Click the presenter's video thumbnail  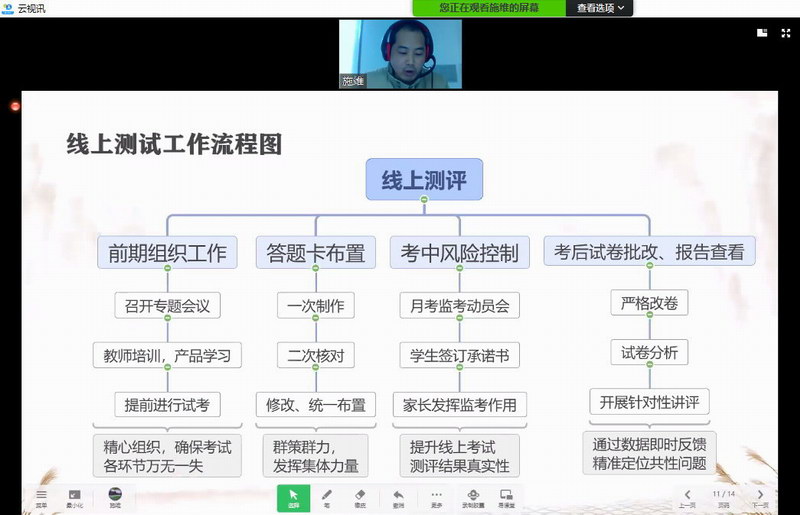tap(399, 54)
